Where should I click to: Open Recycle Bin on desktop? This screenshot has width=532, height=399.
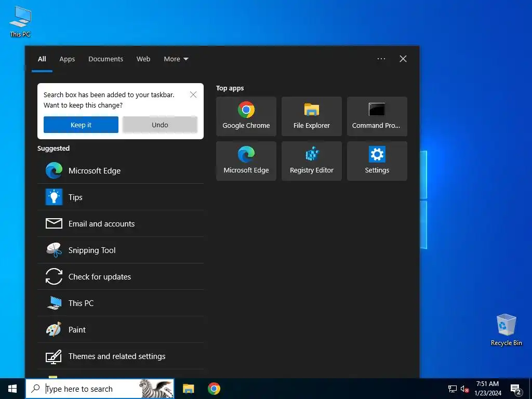(506, 330)
